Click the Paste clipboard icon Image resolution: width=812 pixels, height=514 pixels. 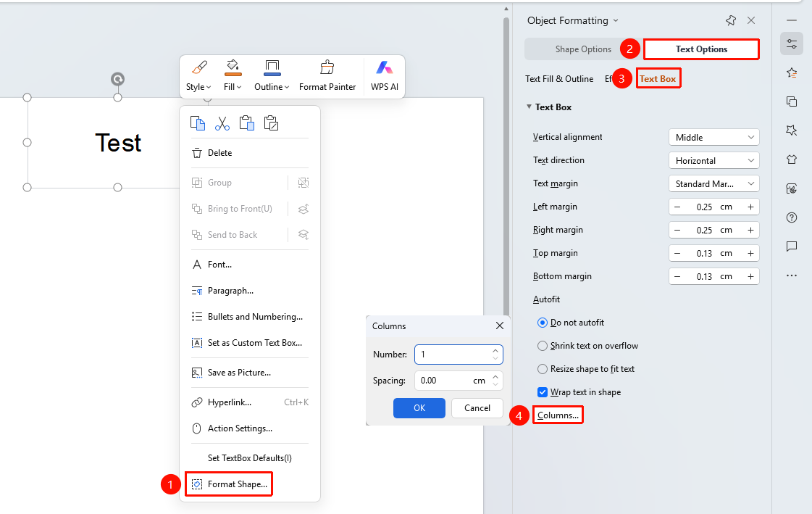pos(246,123)
